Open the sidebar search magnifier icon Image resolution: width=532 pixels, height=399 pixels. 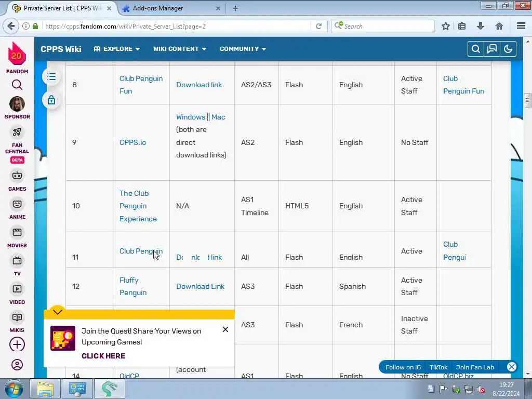[x=17, y=85]
